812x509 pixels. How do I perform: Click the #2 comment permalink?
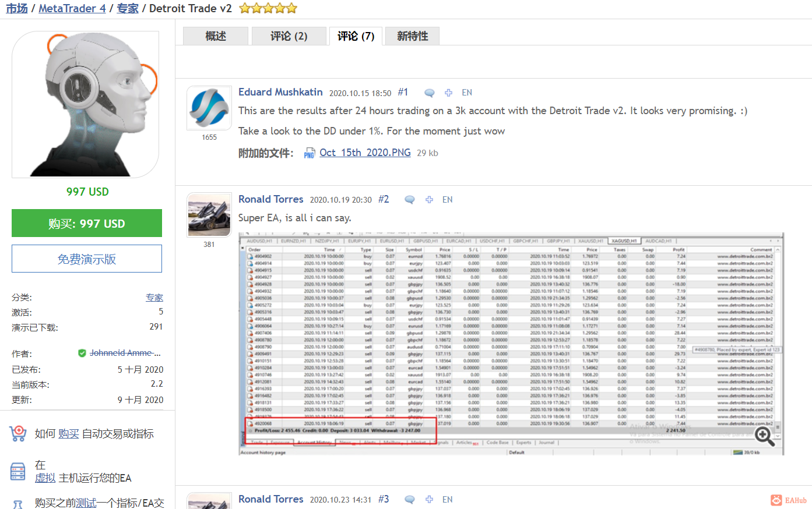point(384,199)
